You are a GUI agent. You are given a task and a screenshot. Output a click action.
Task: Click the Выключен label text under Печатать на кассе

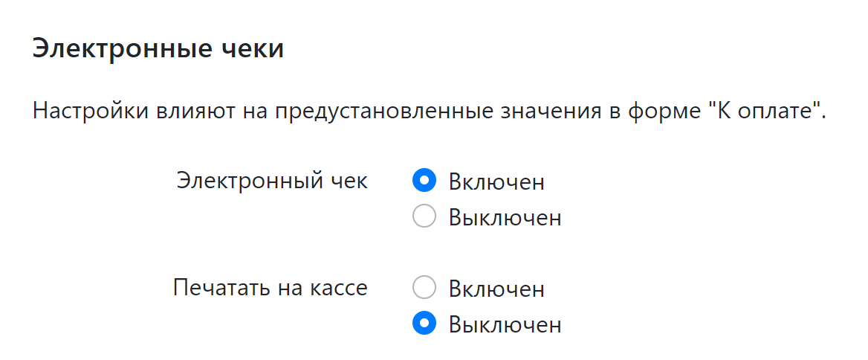[x=505, y=325]
